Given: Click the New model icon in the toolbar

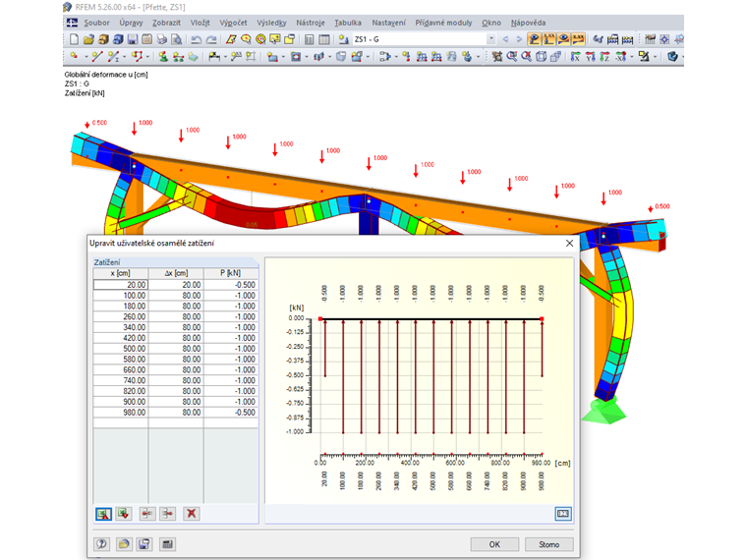Looking at the screenshot, I should [74, 39].
